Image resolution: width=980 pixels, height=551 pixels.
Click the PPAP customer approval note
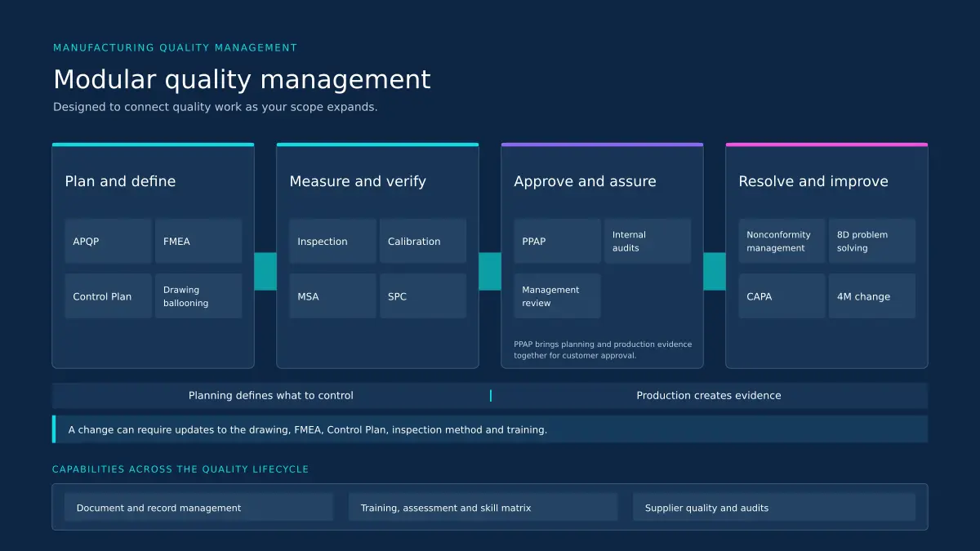pyautogui.click(x=603, y=349)
